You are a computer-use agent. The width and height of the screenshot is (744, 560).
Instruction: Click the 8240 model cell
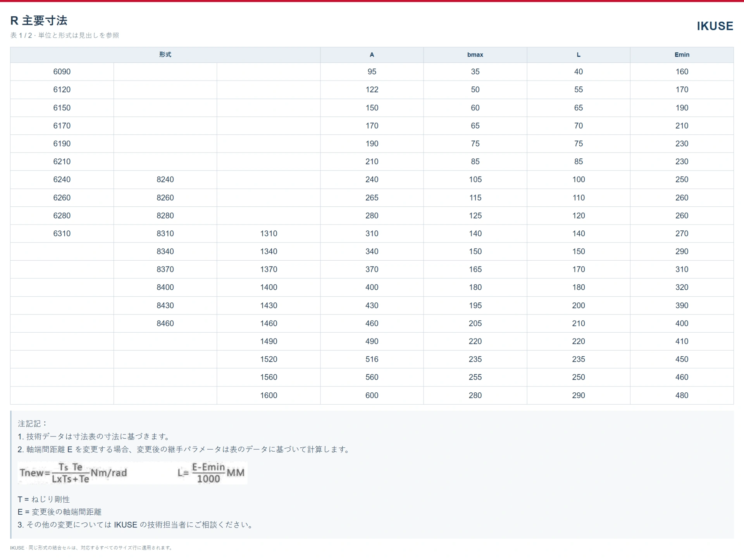tap(165, 179)
